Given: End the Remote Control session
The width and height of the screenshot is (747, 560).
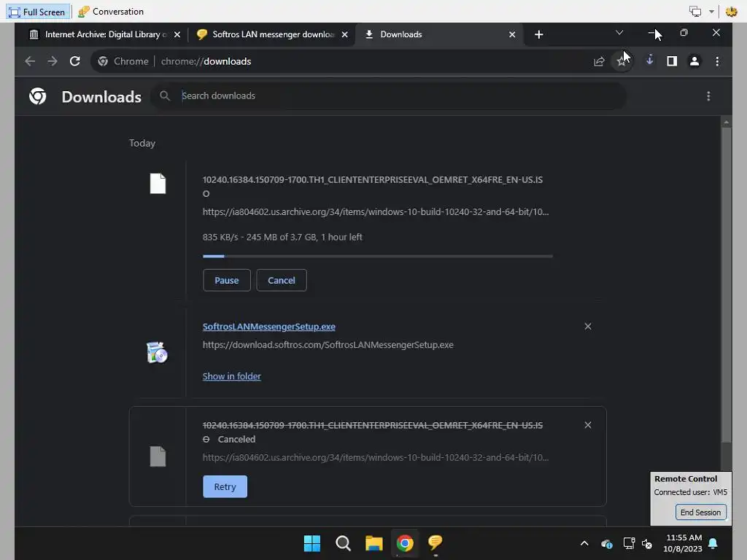Looking at the screenshot, I should pos(700,513).
